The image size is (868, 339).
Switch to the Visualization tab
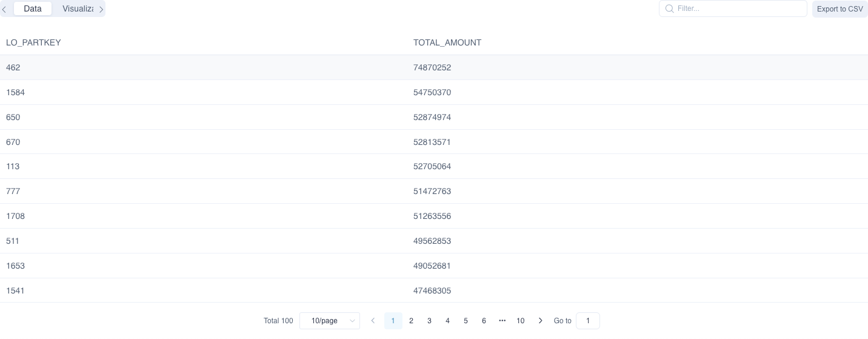(78, 8)
